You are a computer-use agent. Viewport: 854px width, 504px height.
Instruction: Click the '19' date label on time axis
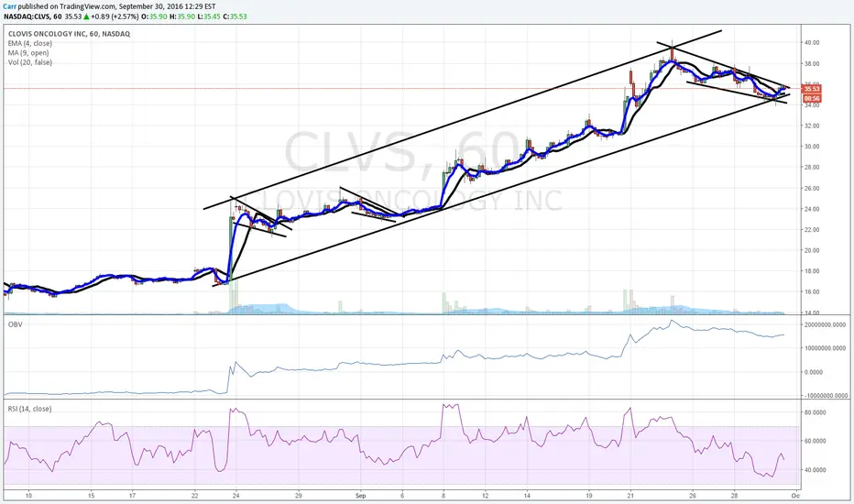click(x=589, y=496)
